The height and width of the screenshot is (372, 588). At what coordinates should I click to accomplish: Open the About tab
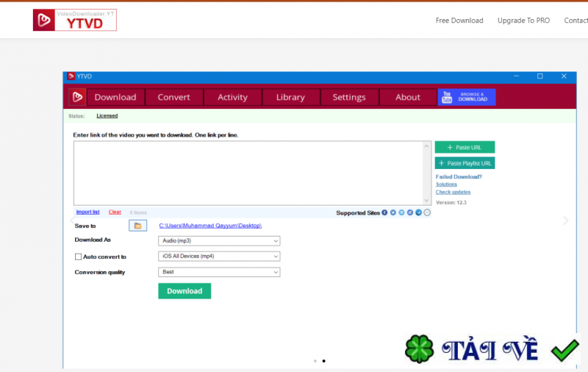(x=408, y=97)
